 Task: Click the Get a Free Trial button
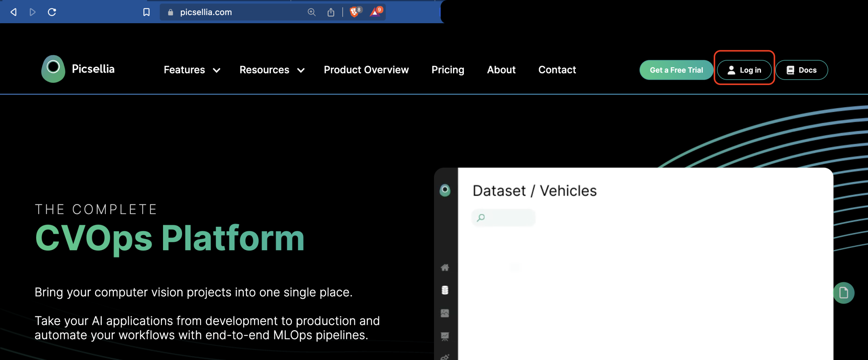[676, 70]
